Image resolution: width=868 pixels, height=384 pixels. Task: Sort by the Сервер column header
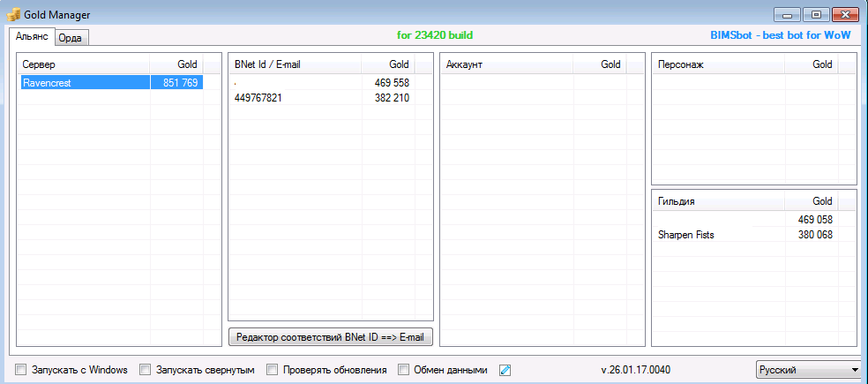pyautogui.click(x=84, y=64)
